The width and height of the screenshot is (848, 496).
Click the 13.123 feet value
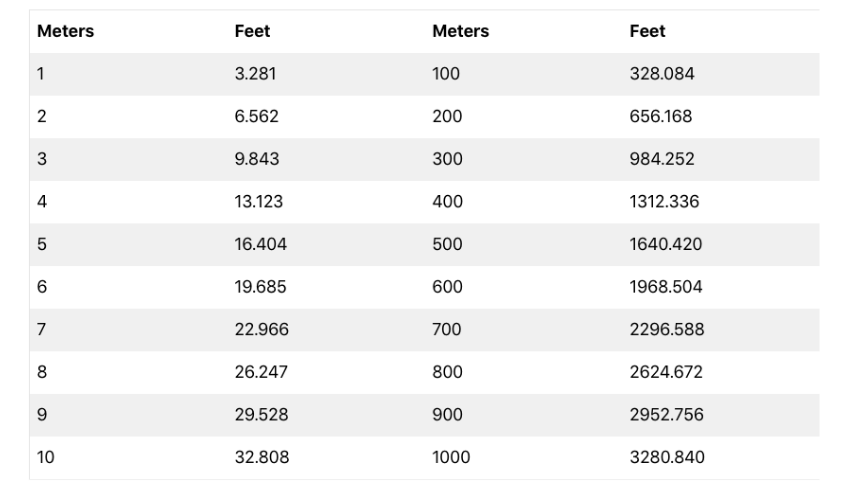258,202
